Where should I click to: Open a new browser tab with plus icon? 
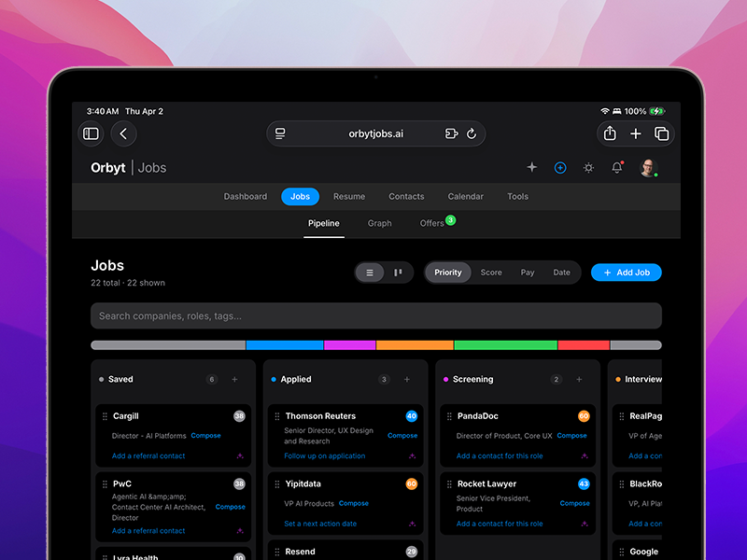[x=636, y=133]
